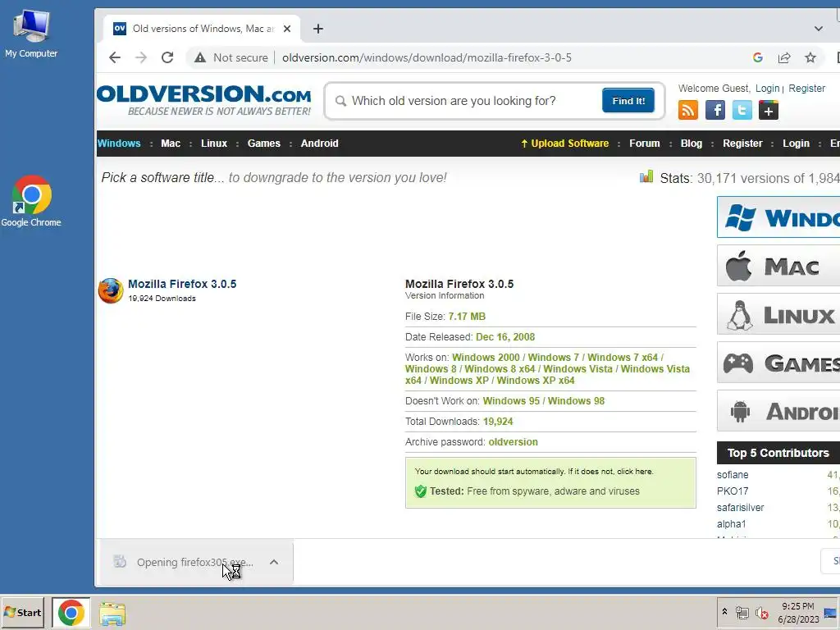The width and height of the screenshot is (840, 630).
Task: Open contributor safarisilver's profile
Action: coord(741,507)
